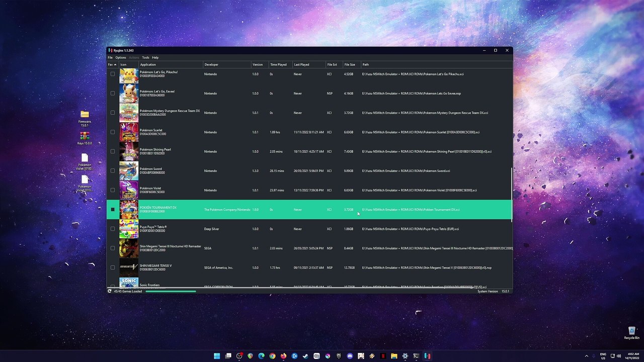Select the Pokémon Shining Pearl cover icon
The width and height of the screenshot is (644, 362).
click(129, 151)
